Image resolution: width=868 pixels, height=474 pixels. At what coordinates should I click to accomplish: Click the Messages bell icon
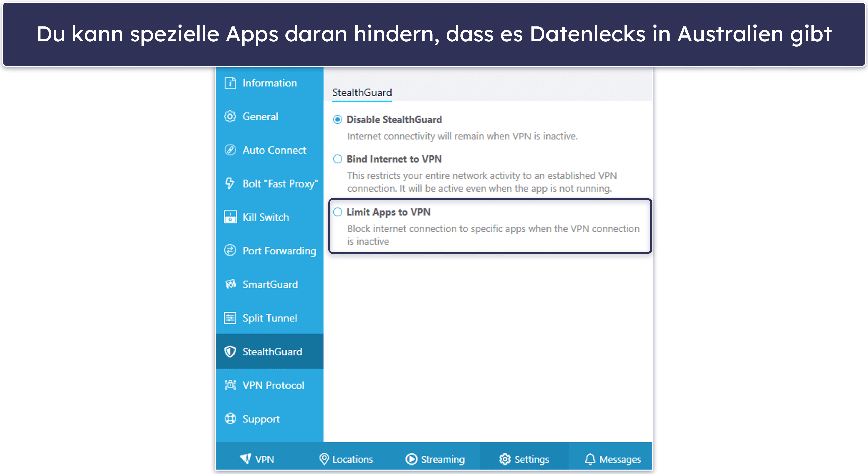590,459
